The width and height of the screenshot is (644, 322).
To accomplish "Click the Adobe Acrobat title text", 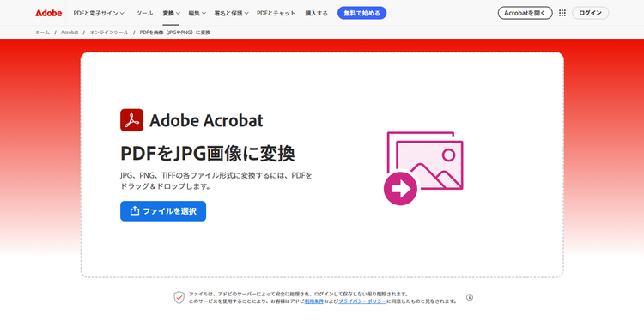I will (206, 120).
